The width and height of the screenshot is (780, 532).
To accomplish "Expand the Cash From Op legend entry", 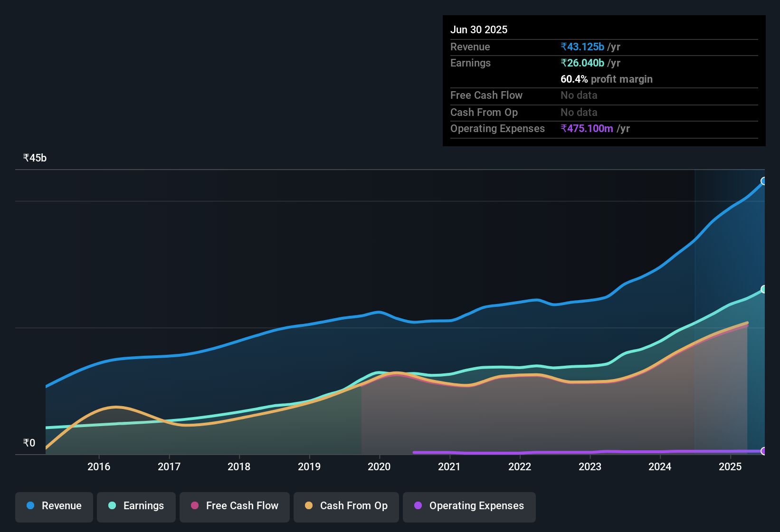I will point(346,506).
